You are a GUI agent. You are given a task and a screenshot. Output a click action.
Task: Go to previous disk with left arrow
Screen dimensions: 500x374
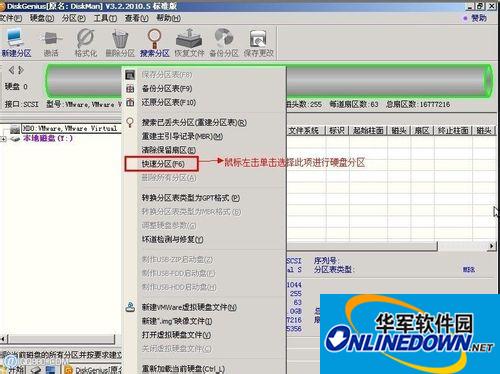click(11, 70)
